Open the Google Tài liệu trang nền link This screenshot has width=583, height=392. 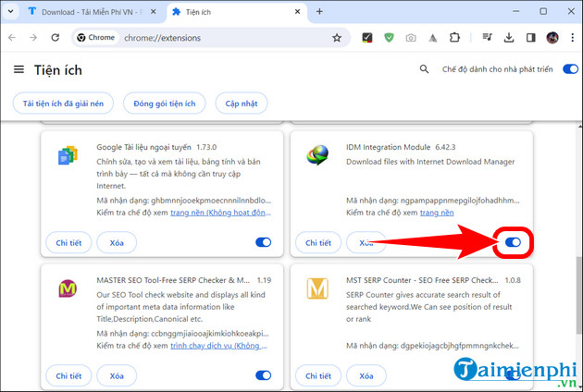pyautogui.click(x=220, y=213)
